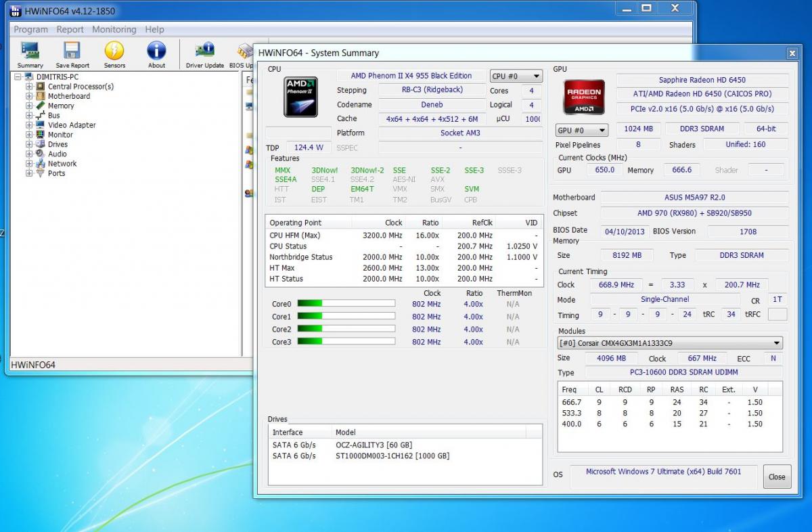The image size is (812, 532).
Task: Select the ST1000DM003-1CH162 [1000 GB] drive row
Action: point(405,456)
